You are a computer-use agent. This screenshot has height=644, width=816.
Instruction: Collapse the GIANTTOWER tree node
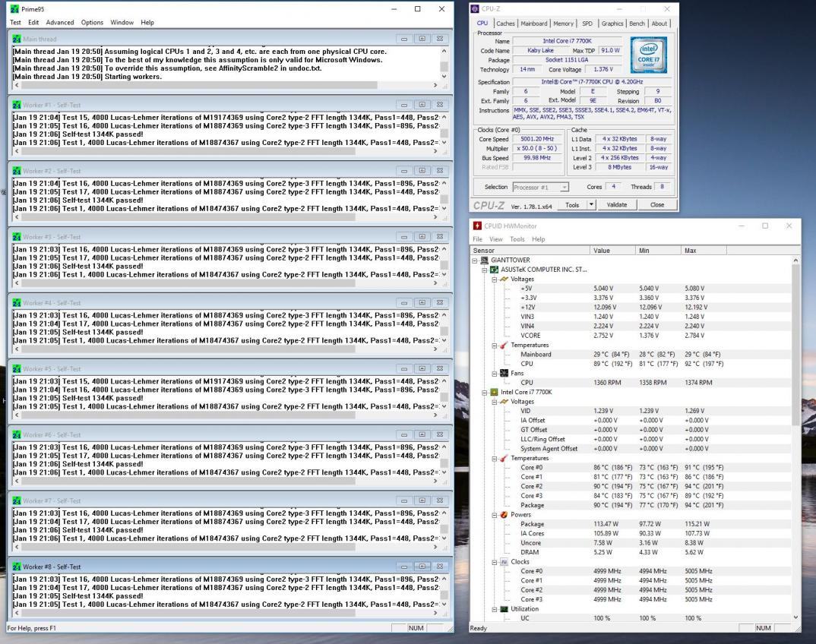pos(475,260)
